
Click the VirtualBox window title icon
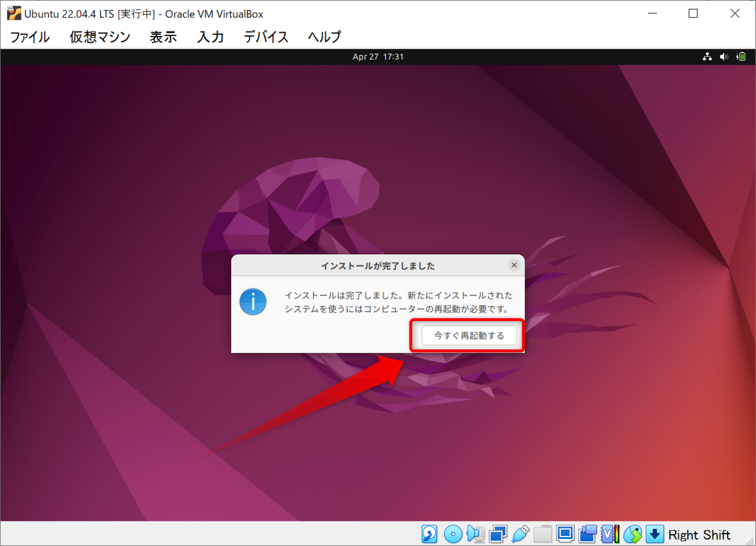coord(14,13)
